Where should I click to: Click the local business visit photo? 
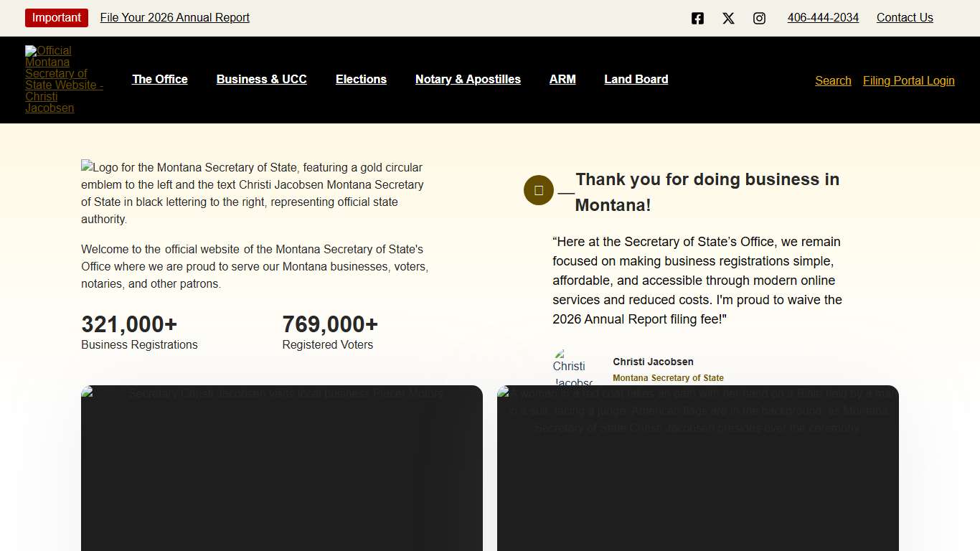point(282,468)
